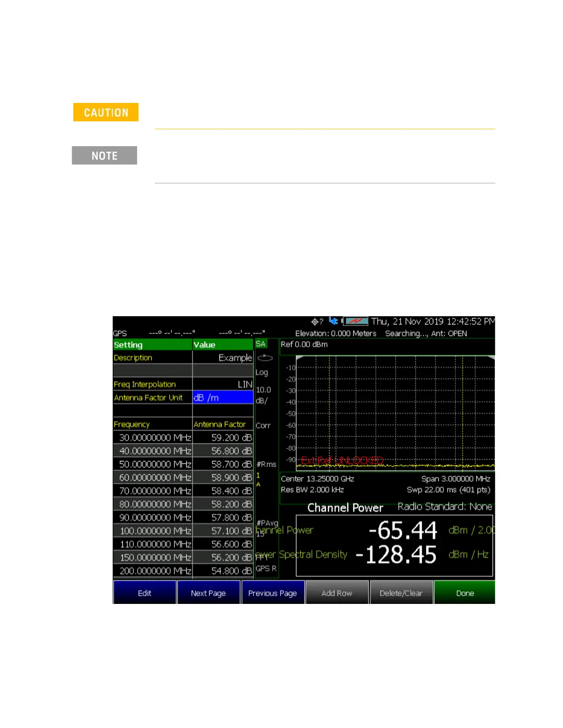Click the yellow trace 1 marker
The image size is (563, 728).
(258, 475)
